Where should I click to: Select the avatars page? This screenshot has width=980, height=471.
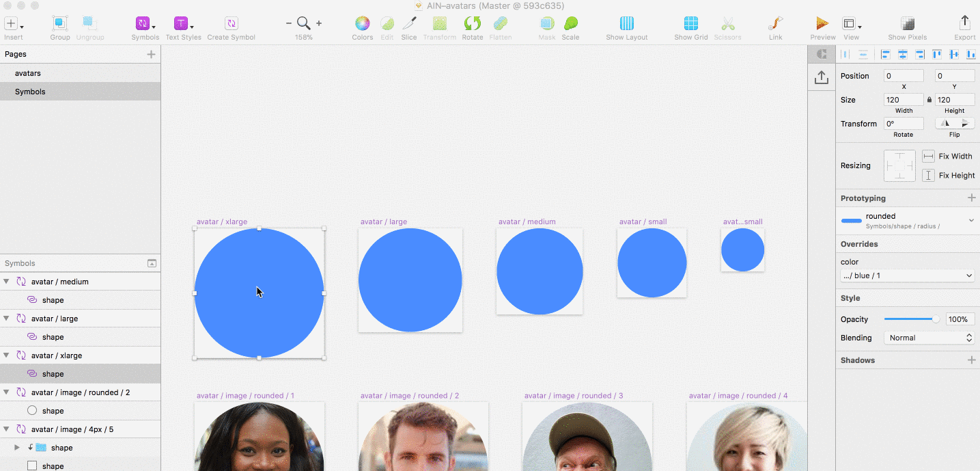click(81, 73)
